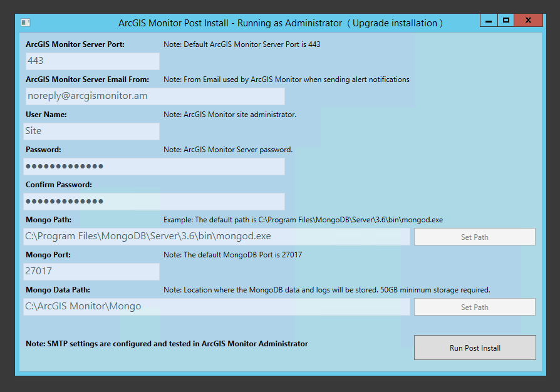Click the application icon in the title bar
Viewport: 560px width, 392px height.
[x=26, y=23]
